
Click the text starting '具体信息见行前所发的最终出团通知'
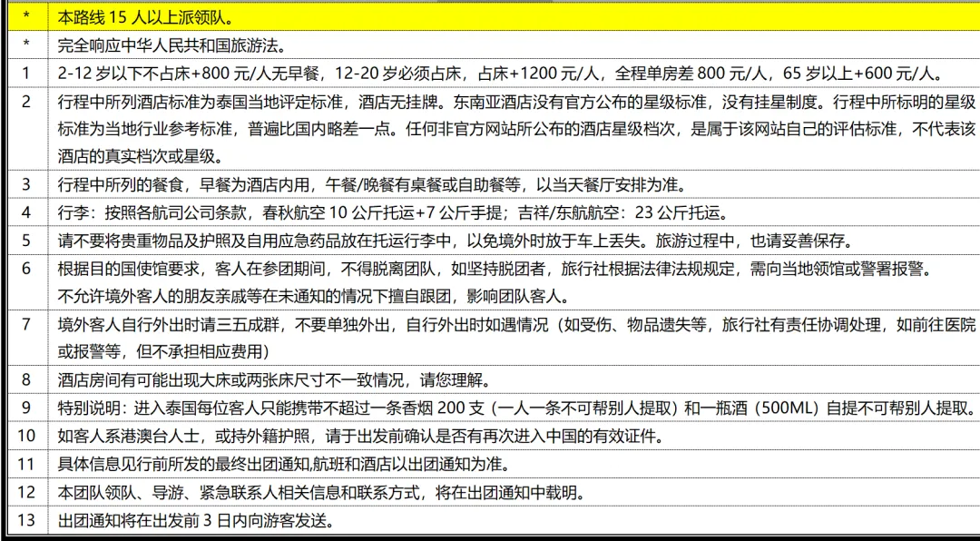pos(284,465)
